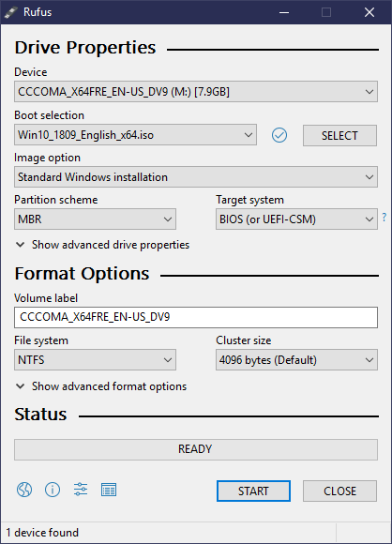Open the Device dropdown list
Viewport: 392px width, 544px height.
pyautogui.click(x=196, y=92)
